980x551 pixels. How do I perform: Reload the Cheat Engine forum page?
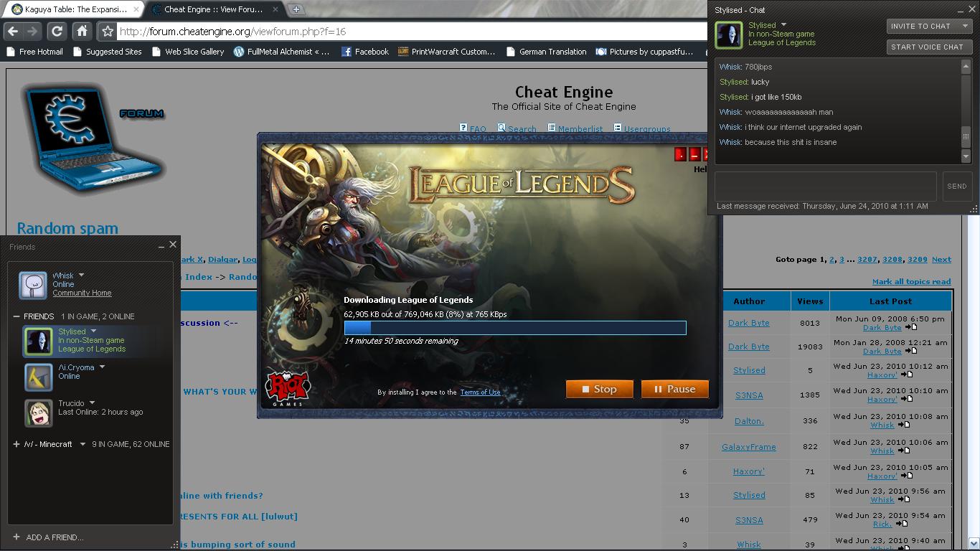click(x=57, y=32)
